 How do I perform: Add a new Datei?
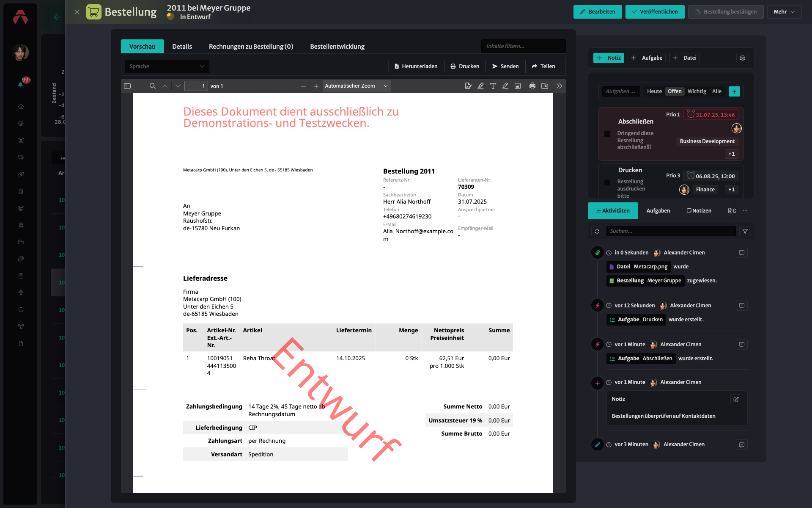click(684, 58)
